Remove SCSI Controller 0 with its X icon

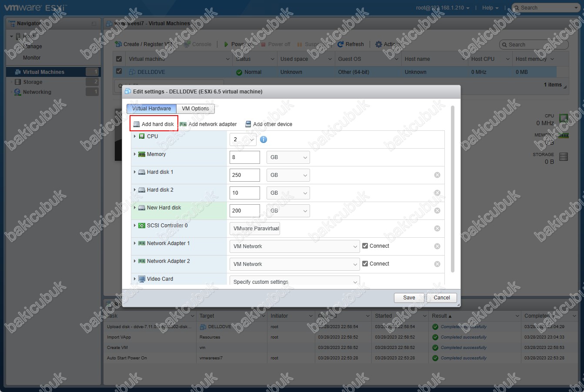437,228
